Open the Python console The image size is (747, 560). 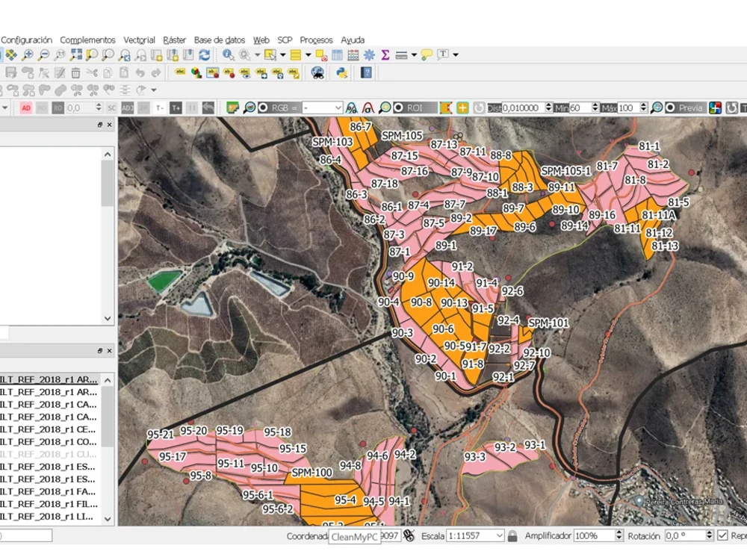coord(341,73)
